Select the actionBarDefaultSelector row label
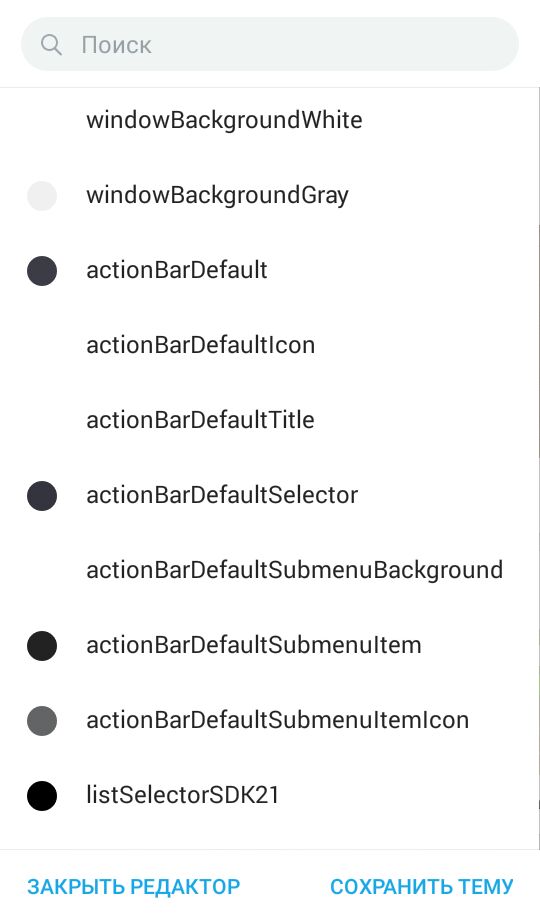The height and width of the screenshot is (922, 540). click(x=222, y=496)
